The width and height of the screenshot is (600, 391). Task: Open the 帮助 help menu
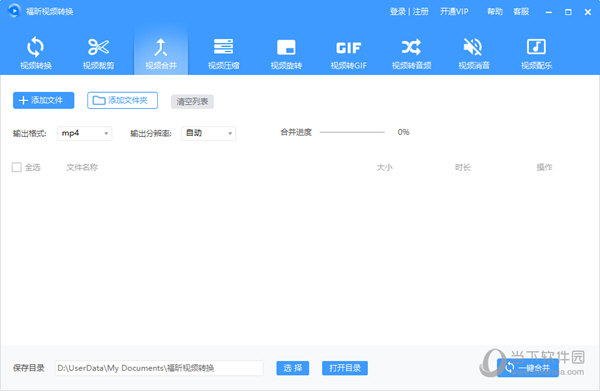point(495,11)
